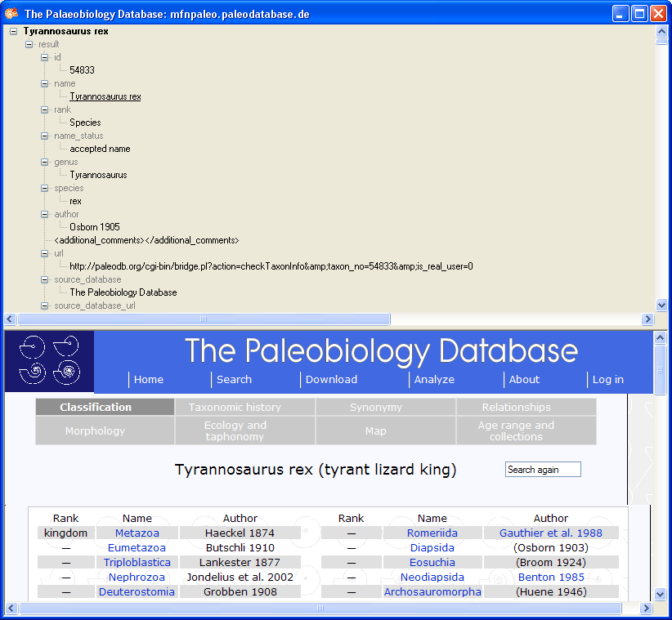Image resolution: width=672 pixels, height=620 pixels.
Task: Show the Map tab
Action: point(376,430)
